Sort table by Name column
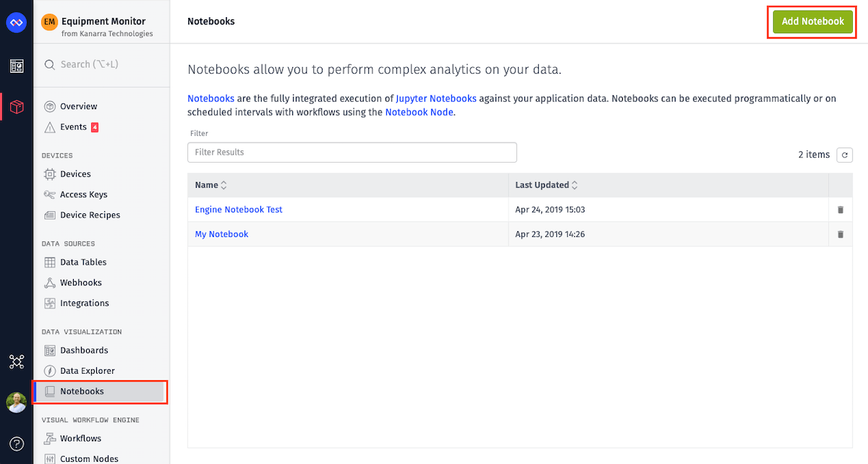 coord(210,185)
